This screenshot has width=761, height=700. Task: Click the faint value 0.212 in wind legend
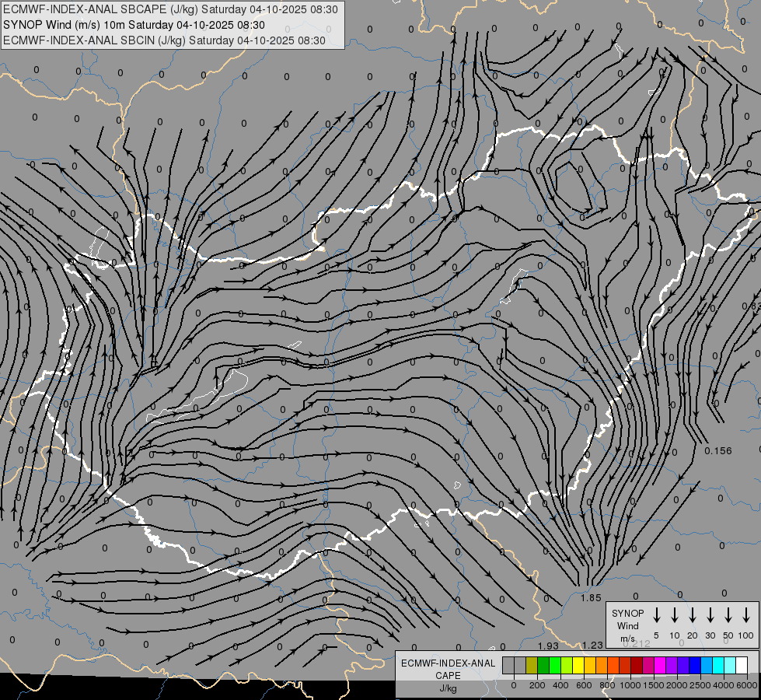[637, 644]
